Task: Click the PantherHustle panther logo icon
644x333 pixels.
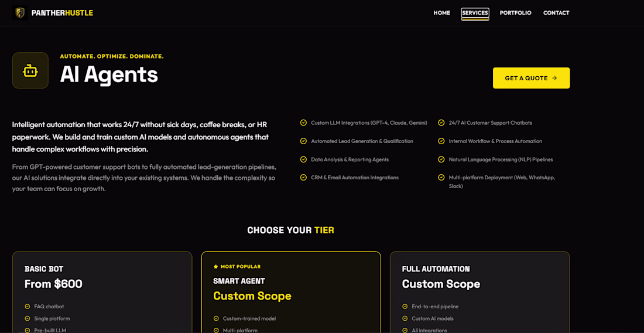Action: pyautogui.click(x=20, y=13)
